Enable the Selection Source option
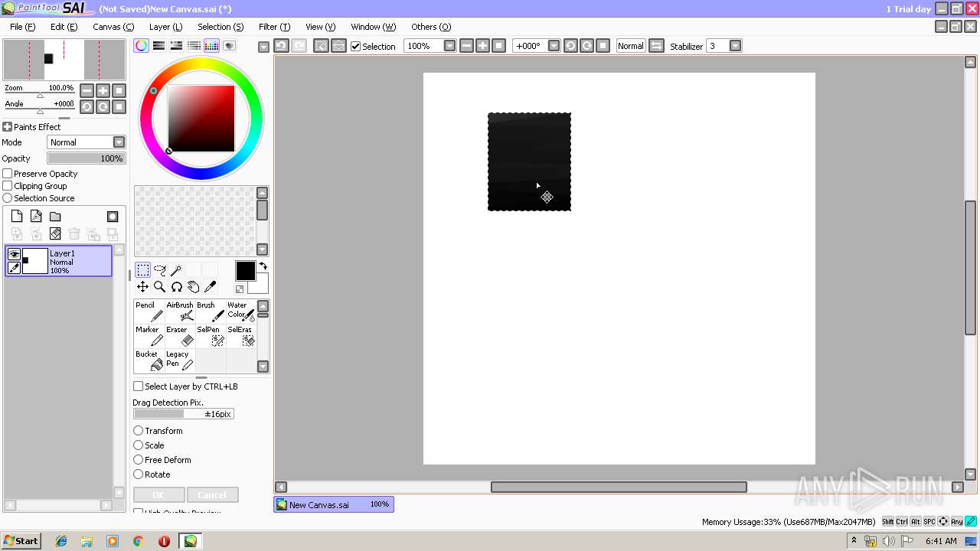Screen dimensions: 980x551 (x=8, y=198)
